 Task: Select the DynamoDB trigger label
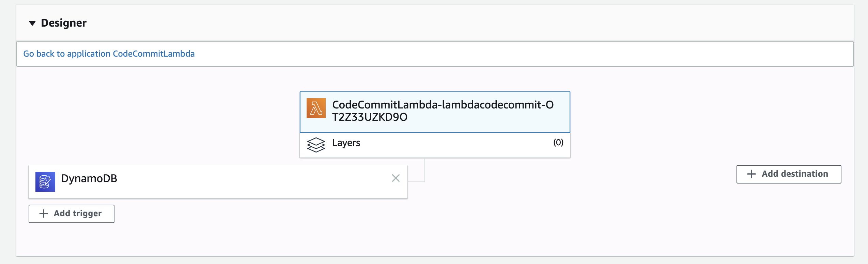click(89, 178)
